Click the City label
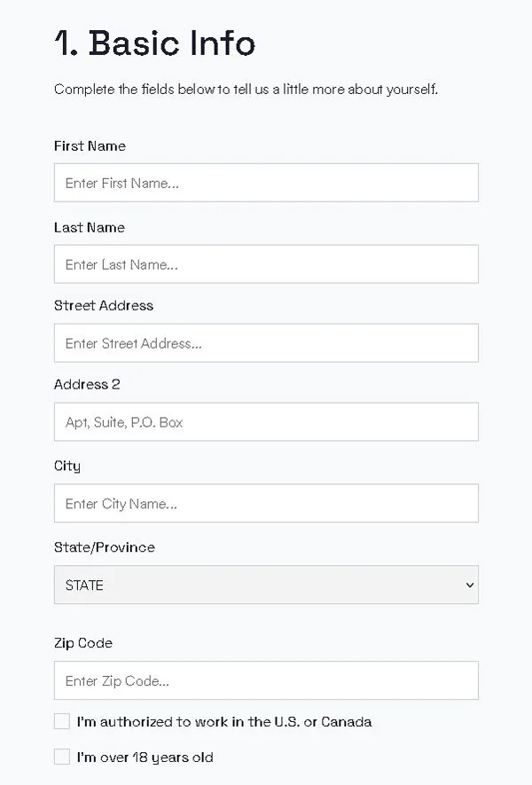 66,466
